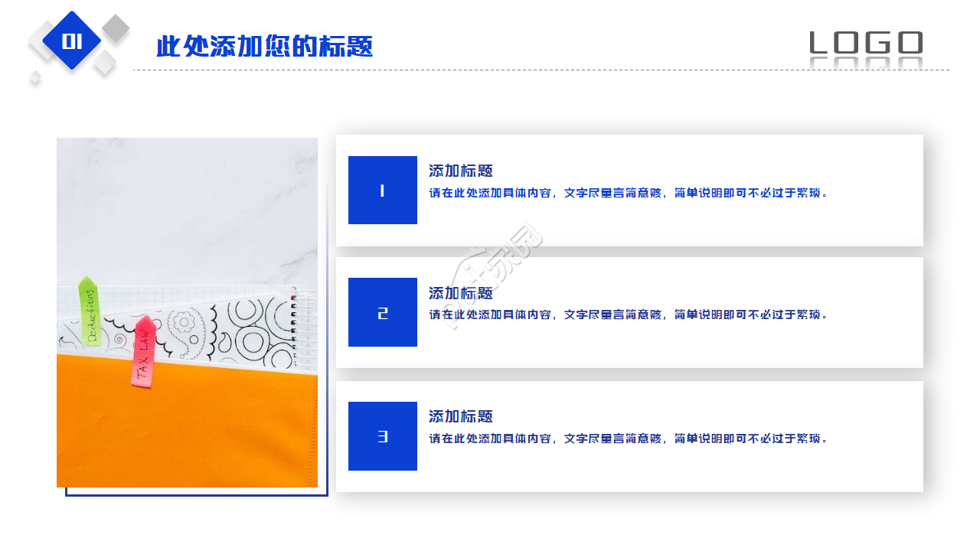Image resolution: width=980 pixels, height=551 pixels.
Task: Select 添加标题 heading in the second card
Action: coord(461,293)
